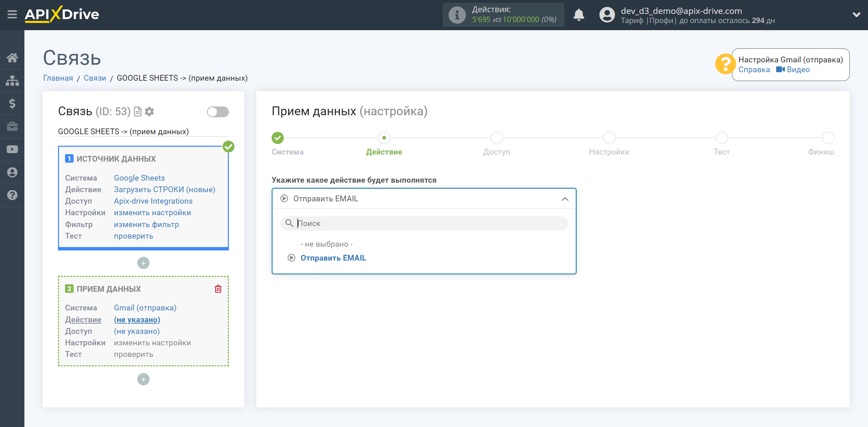
Task: Go to Доступ step
Action: pos(497,138)
